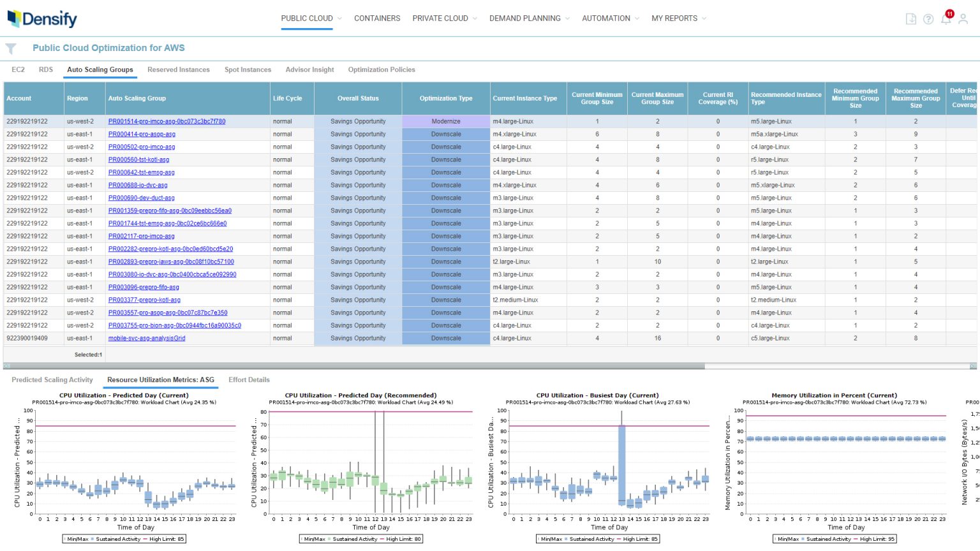
Task: Open the Help icon in the header
Action: click(x=928, y=19)
